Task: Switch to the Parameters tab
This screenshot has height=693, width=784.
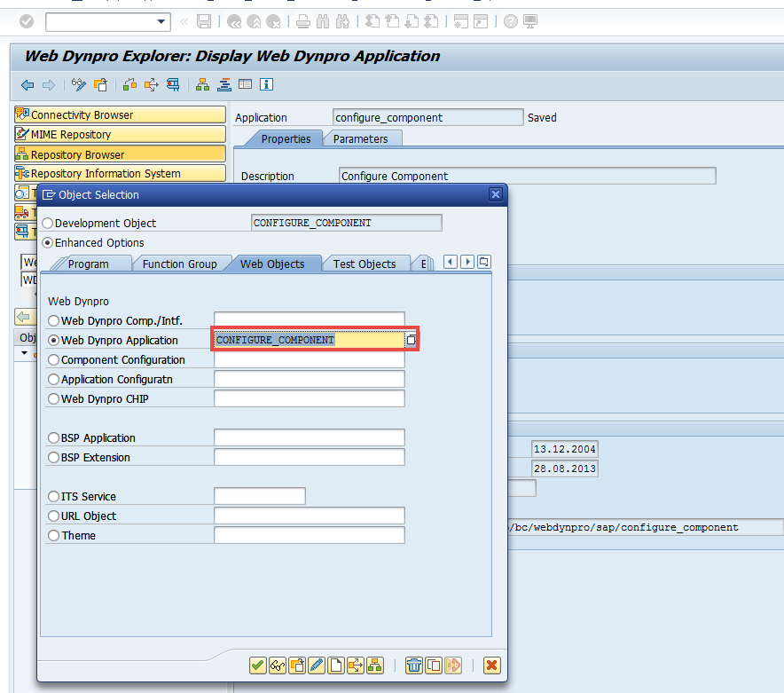Action: coord(364,138)
